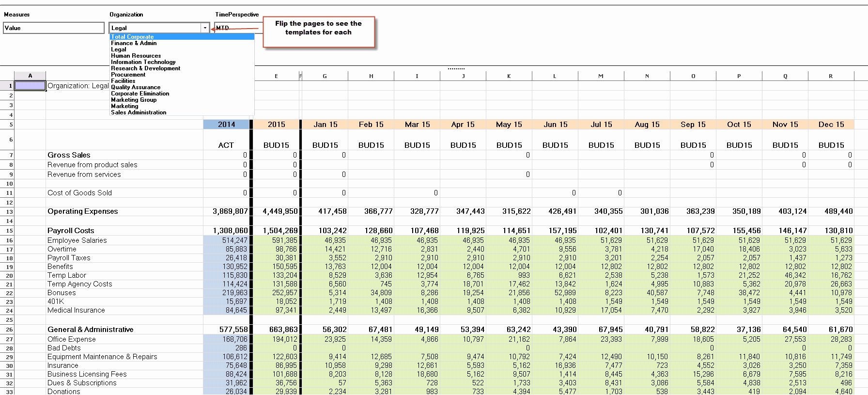868x395 pixels.
Task: Pick Human Resources organization option
Action: (136, 56)
